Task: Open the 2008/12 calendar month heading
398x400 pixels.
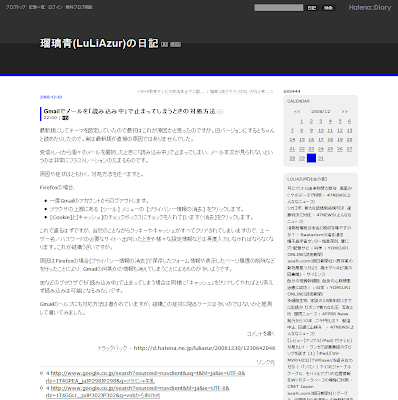Action: (x=321, y=111)
